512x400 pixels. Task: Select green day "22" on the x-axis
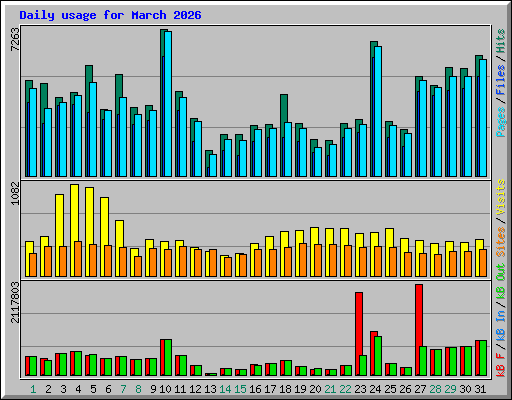tap(345, 389)
